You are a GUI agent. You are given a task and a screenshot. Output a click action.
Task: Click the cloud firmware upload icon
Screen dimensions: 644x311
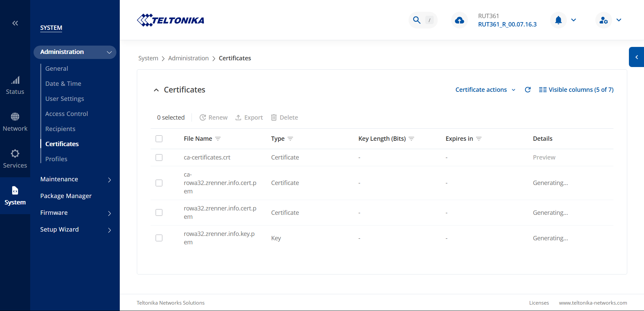459,20
